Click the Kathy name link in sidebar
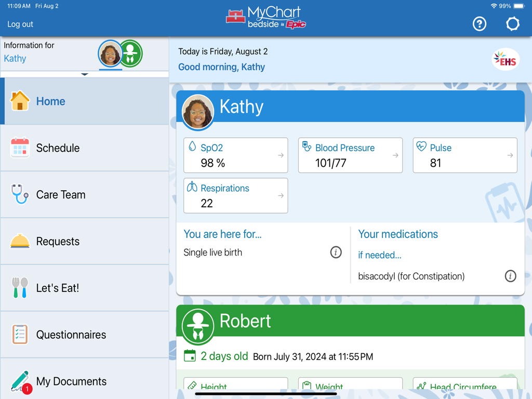532x399 pixels. (15, 58)
